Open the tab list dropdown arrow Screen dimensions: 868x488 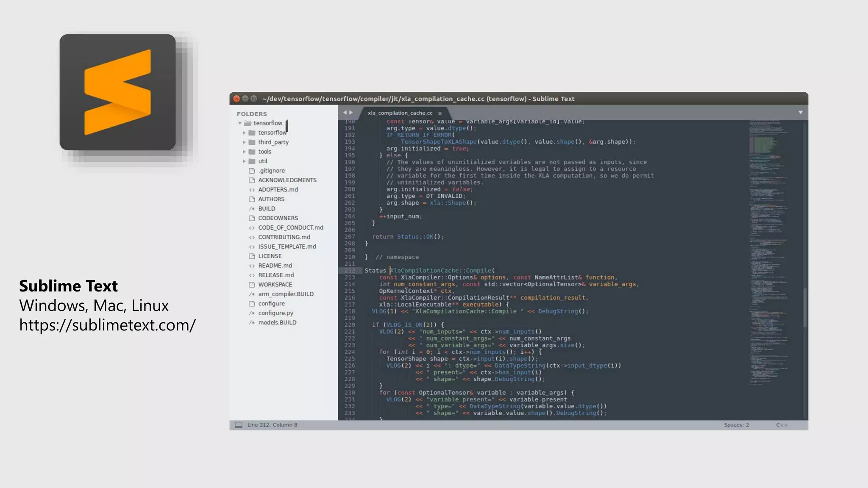pos(801,112)
